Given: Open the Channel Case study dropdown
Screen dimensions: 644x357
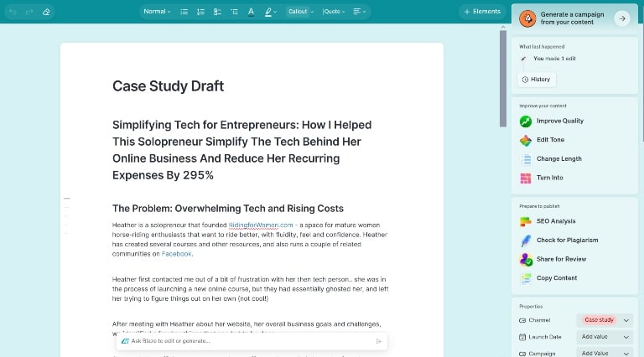Looking at the screenshot, I should 605,320.
